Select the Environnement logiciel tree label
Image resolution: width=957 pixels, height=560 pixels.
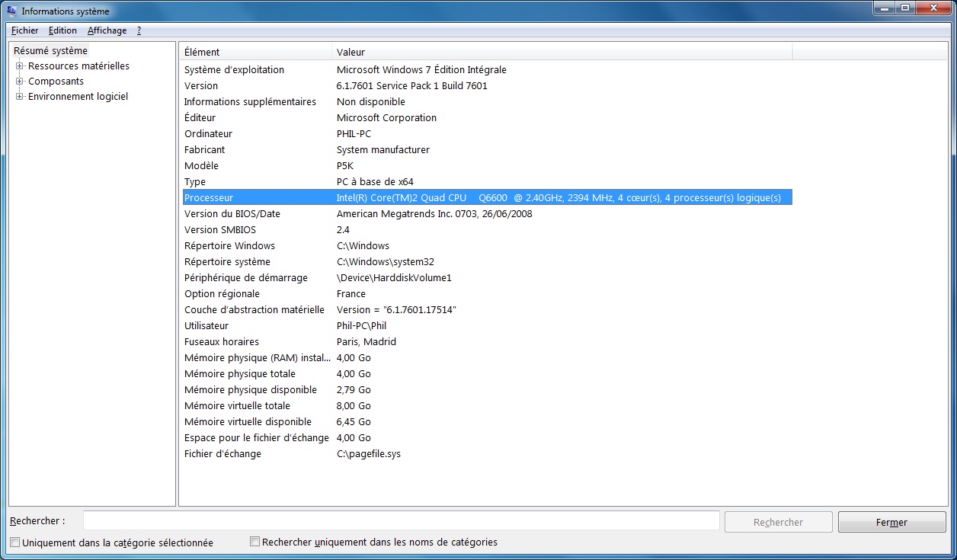click(x=78, y=97)
